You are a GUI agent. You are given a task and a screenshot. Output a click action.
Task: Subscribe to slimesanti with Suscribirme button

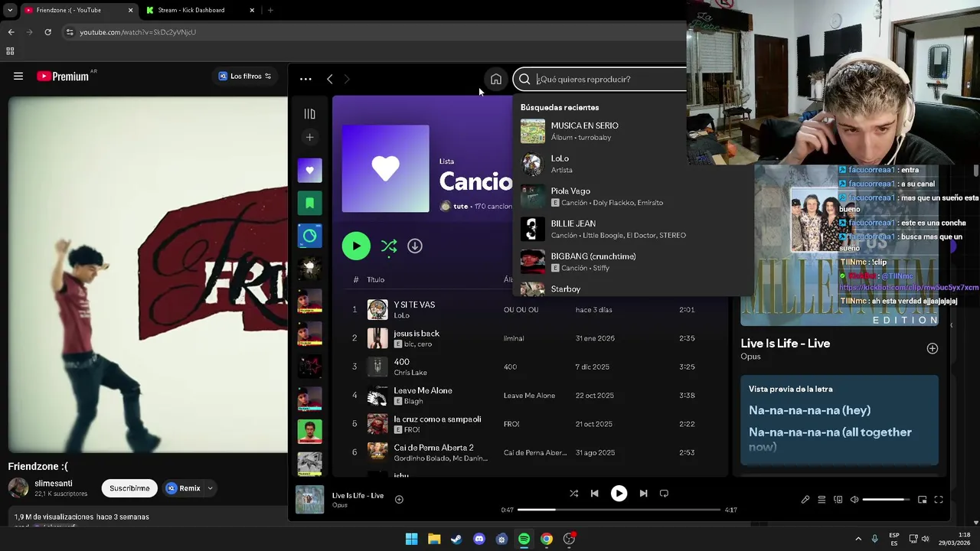point(129,488)
